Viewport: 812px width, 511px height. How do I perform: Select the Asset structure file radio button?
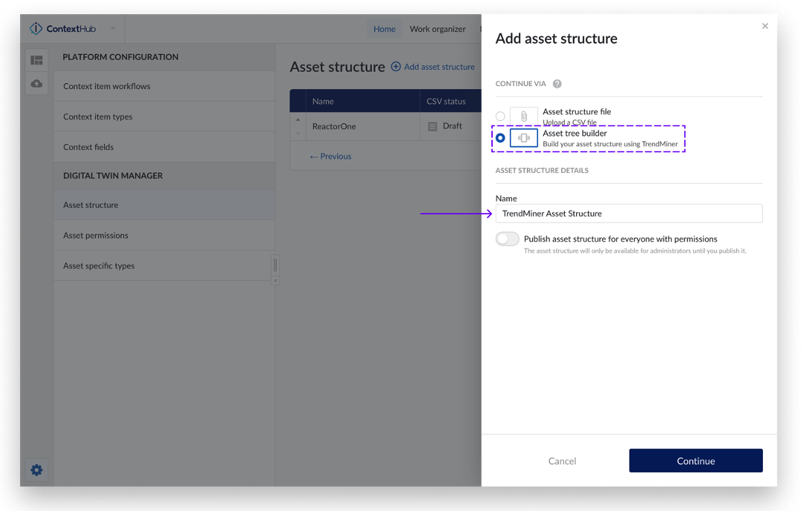[x=500, y=116]
